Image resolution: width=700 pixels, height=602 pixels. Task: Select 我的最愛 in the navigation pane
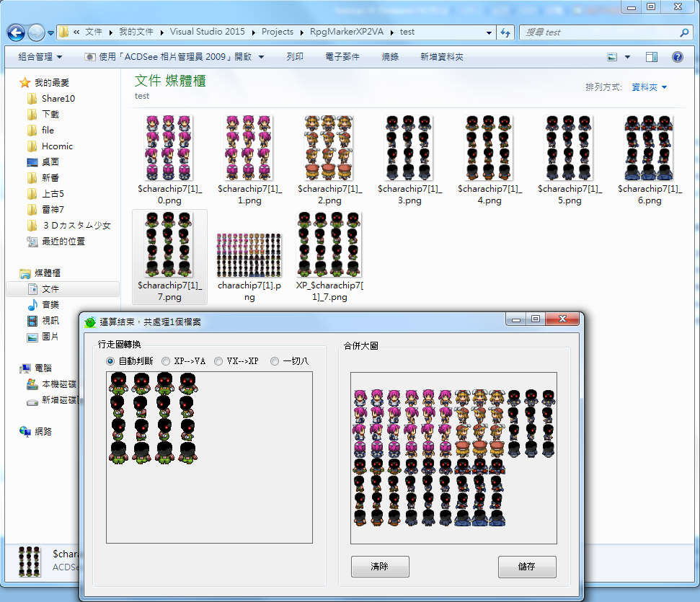[44, 83]
